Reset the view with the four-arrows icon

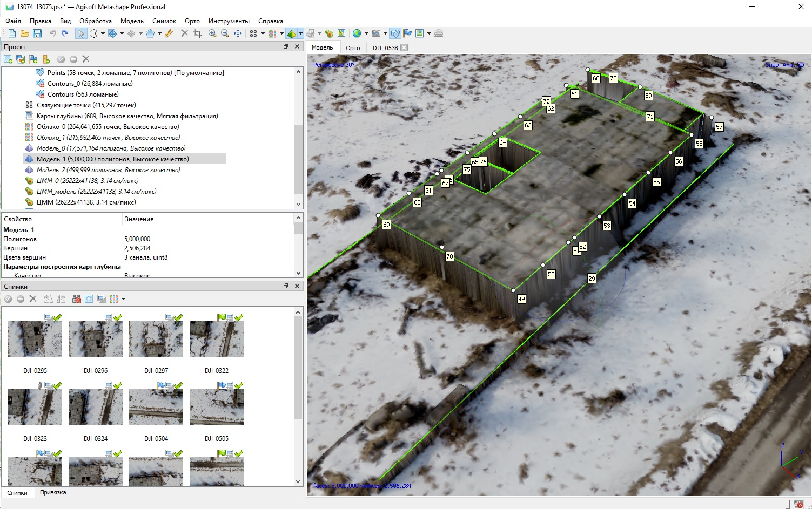238,33
